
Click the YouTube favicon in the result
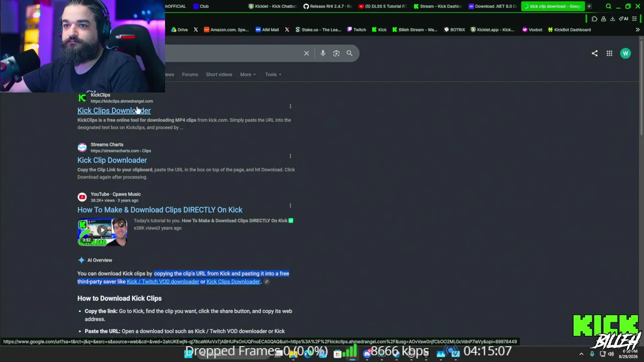click(82, 197)
